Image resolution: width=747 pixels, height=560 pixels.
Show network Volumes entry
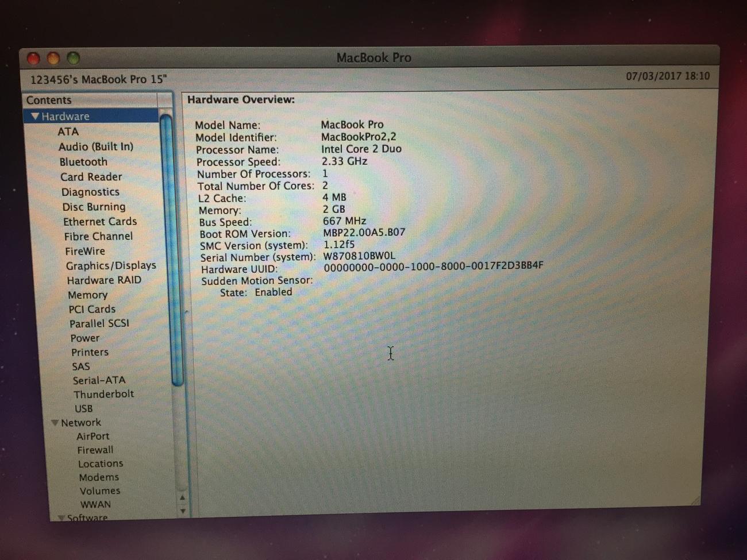pos(100,491)
